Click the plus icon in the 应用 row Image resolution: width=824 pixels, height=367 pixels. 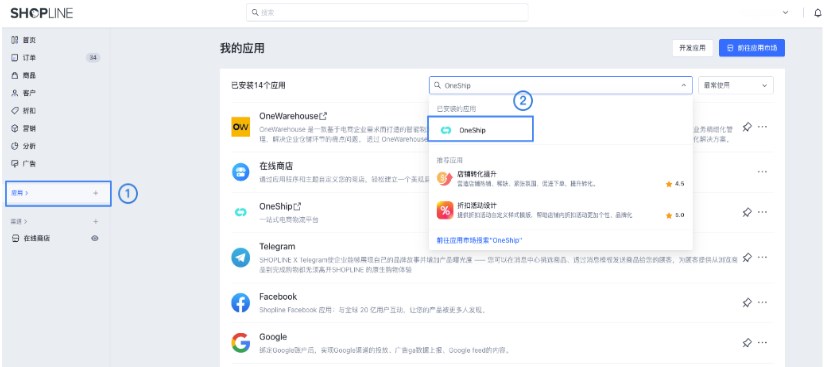pos(95,193)
